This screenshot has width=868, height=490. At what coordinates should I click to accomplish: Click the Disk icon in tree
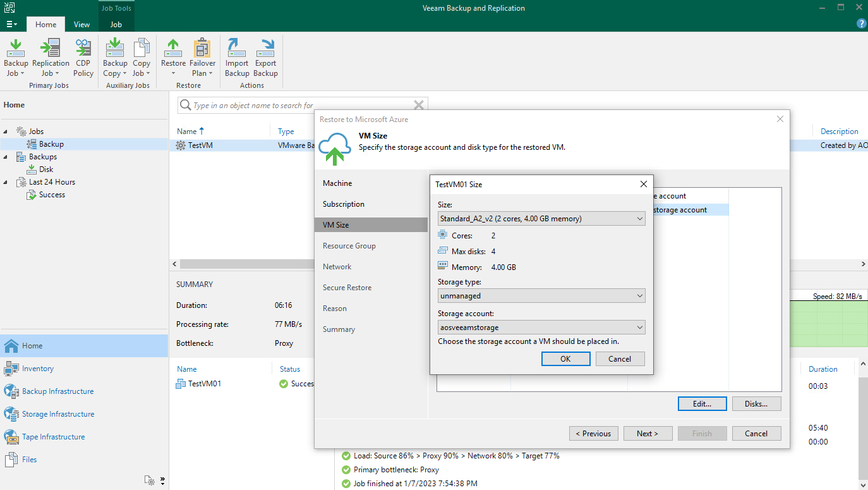click(x=32, y=169)
